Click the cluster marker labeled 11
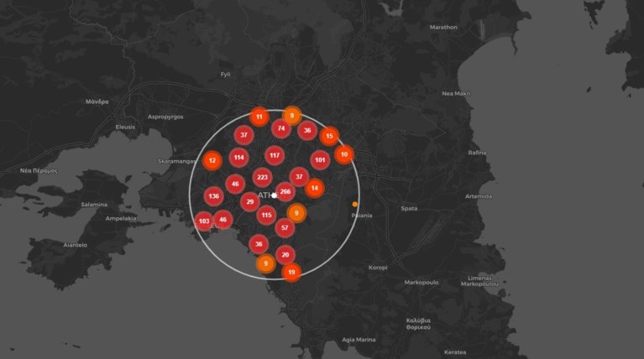The width and height of the screenshot is (644, 359). (x=259, y=117)
